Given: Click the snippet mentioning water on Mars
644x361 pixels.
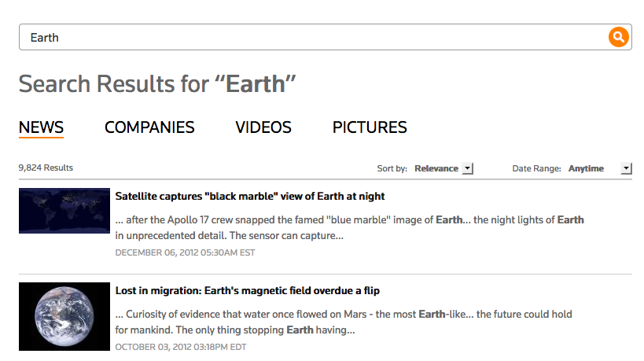Looking at the screenshot, I should [x=344, y=322].
